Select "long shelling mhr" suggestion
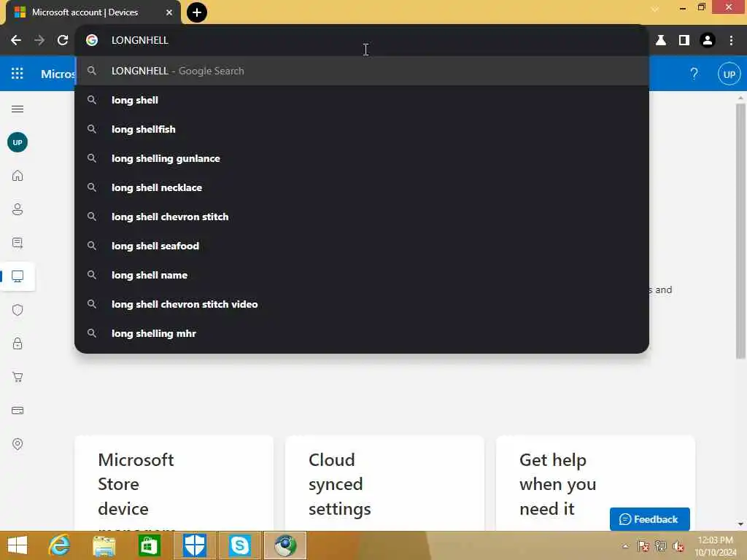The height and width of the screenshot is (560, 747). (362, 333)
